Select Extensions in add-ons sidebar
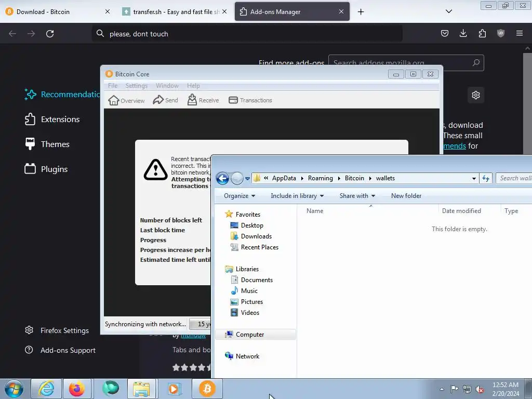532x399 pixels. (52, 119)
